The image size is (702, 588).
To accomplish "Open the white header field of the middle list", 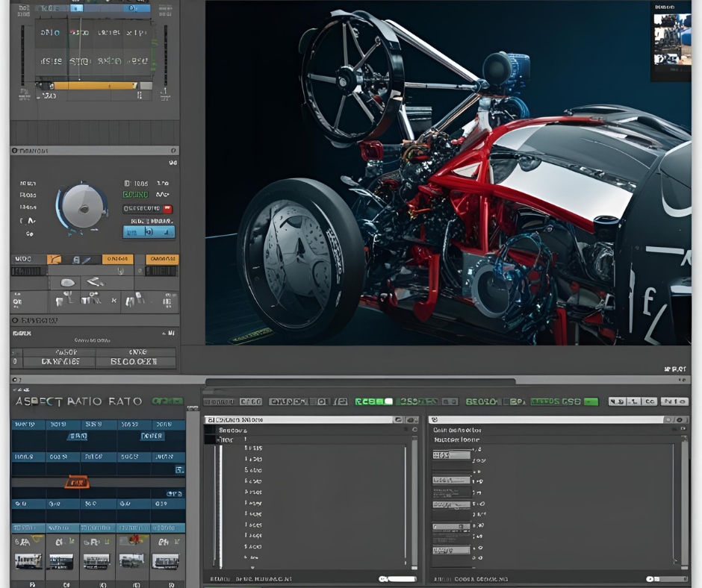I will coord(299,420).
